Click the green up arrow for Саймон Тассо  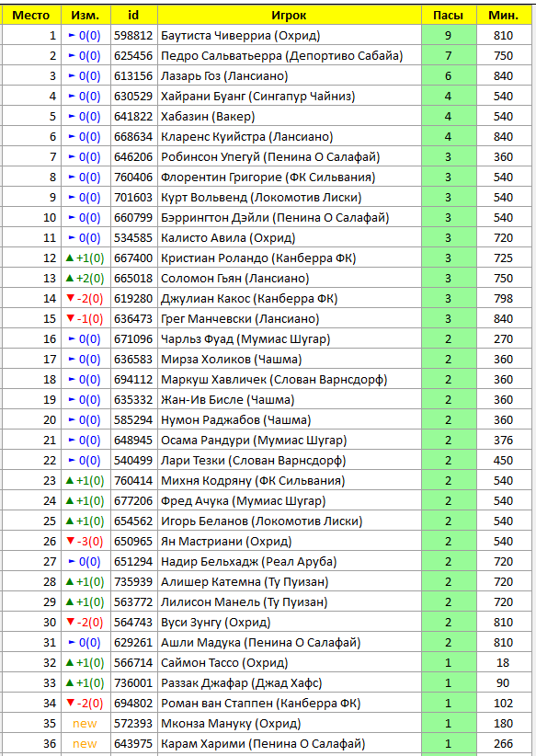69,663
